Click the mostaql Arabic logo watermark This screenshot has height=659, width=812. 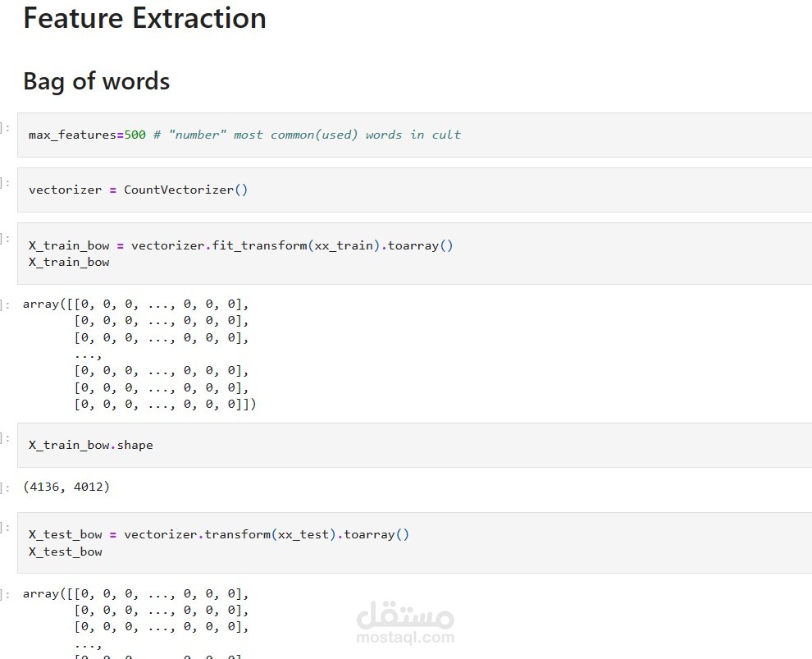click(x=405, y=615)
